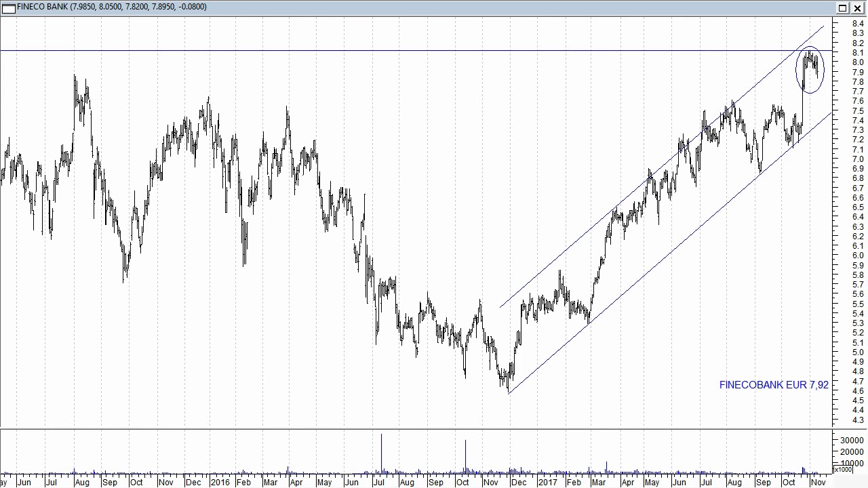Open the chart window system menu icon

(8, 7)
